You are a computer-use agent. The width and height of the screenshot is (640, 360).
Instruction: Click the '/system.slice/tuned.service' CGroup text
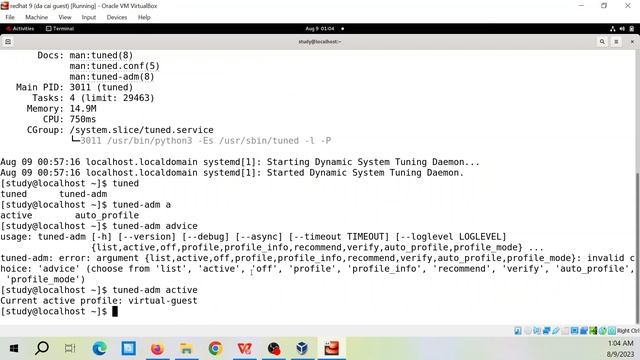[141, 130]
